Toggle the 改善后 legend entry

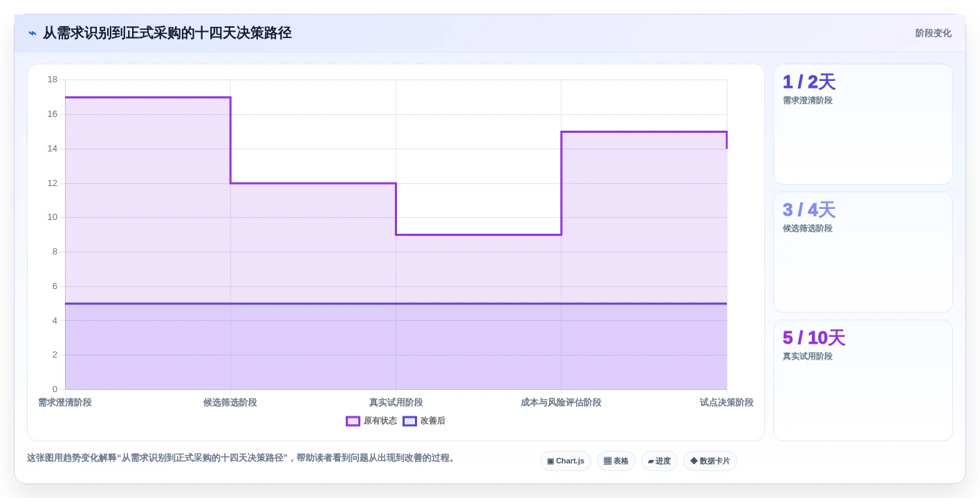pyautogui.click(x=424, y=421)
